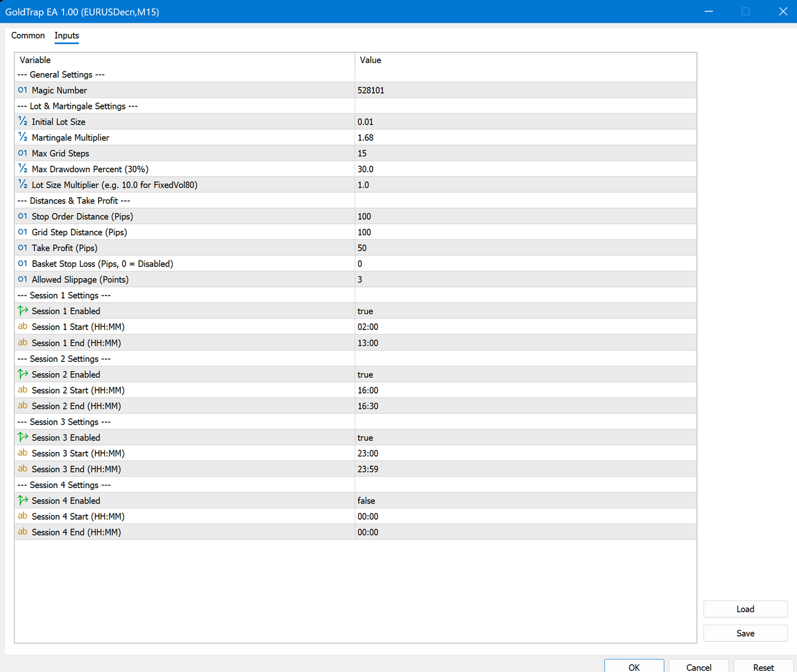Click the string icon beside Session 1 Start
The image size is (797, 672).
click(23, 327)
